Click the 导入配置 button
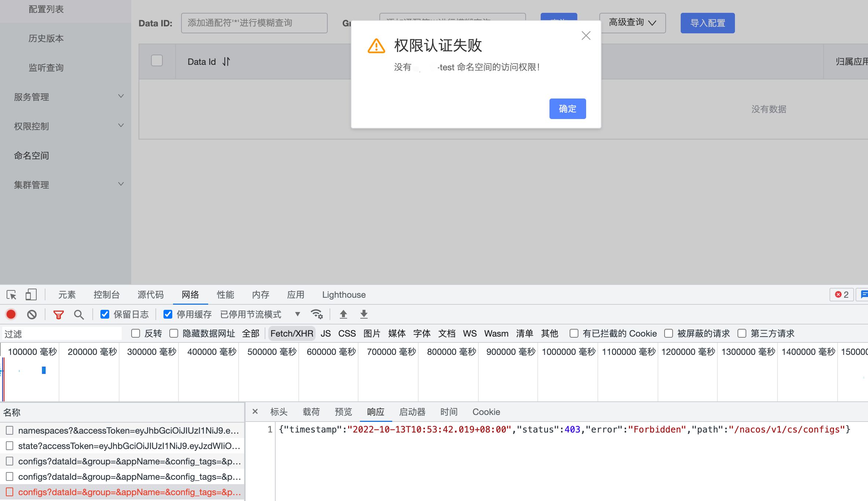Viewport: 868px width, 501px height. click(x=707, y=23)
